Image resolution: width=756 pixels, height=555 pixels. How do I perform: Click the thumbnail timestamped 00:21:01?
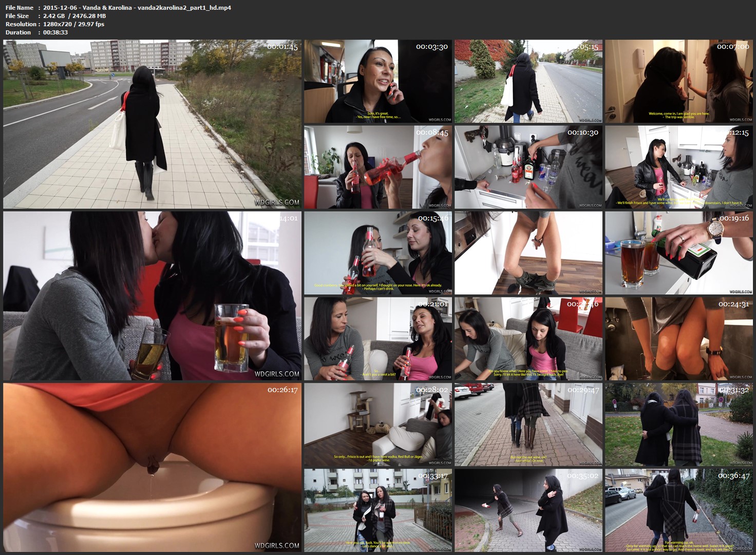(x=377, y=339)
